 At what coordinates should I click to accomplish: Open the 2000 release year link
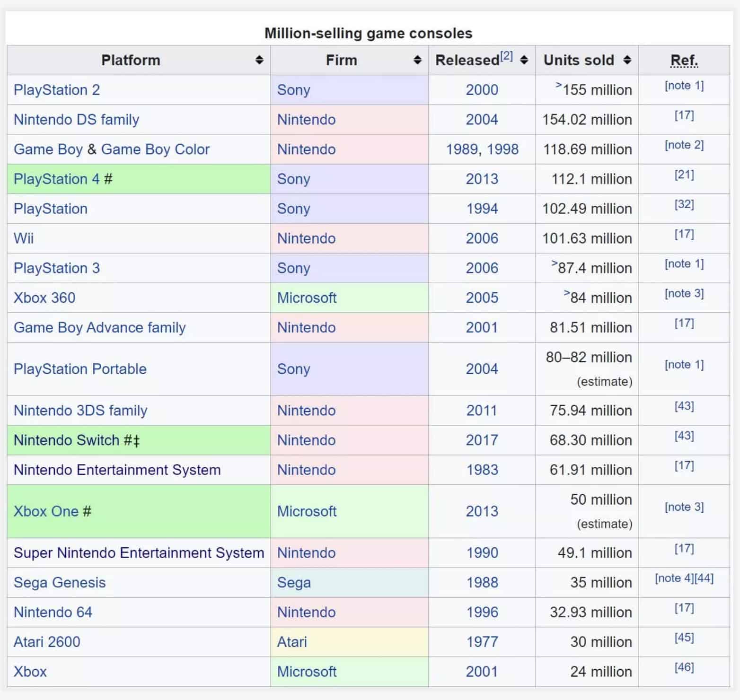point(482,90)
